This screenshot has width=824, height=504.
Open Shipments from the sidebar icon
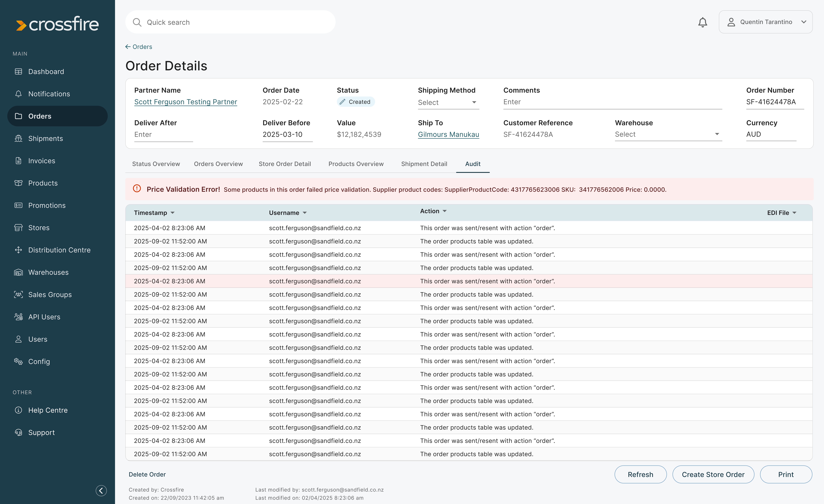pyautogui.click(x=18, y=138)
